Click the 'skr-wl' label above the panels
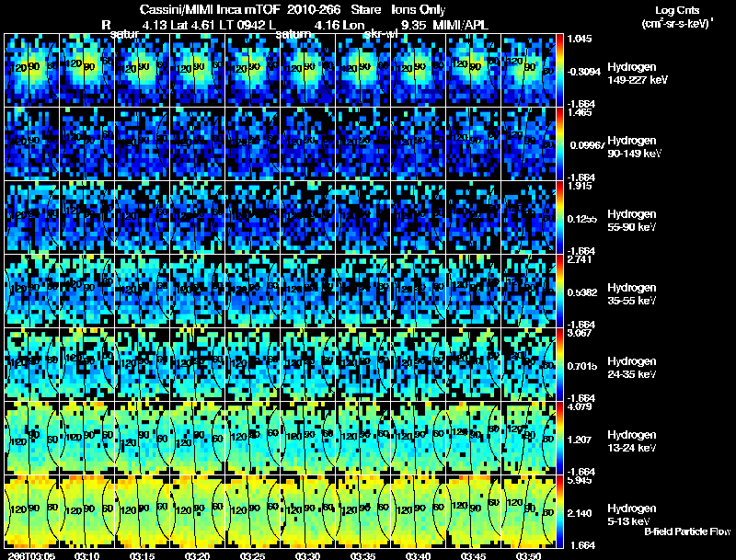Viewport: 736px width, 560px height. coord(380,34)
